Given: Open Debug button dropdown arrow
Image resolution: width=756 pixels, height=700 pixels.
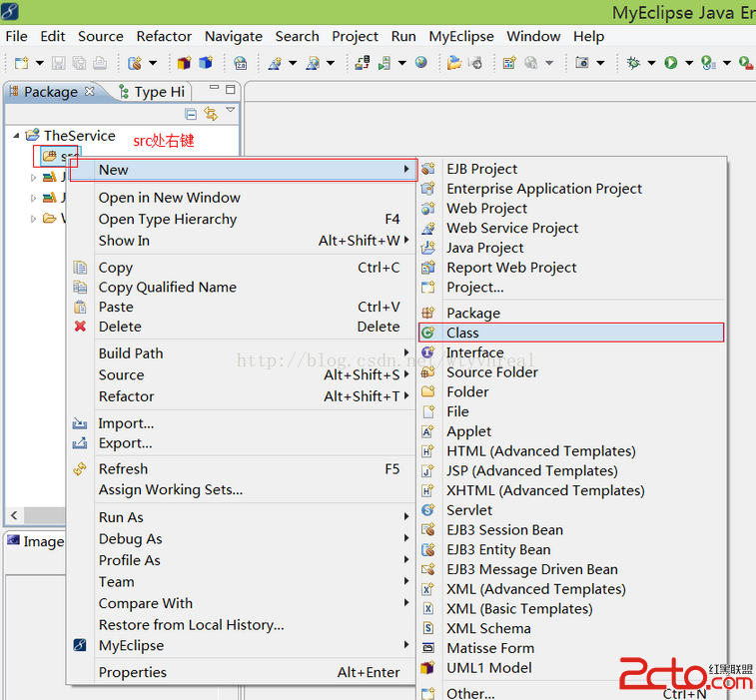Looking at the screenshot, I should [651, 63].
